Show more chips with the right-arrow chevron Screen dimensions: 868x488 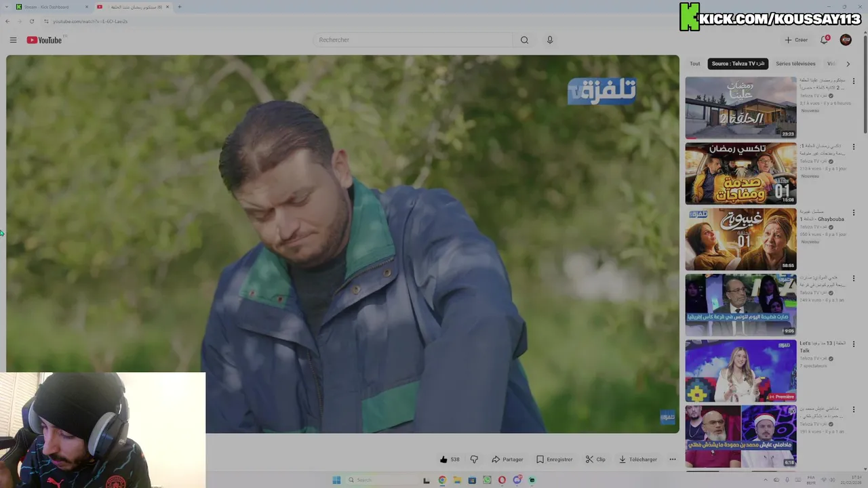(848, 64)
